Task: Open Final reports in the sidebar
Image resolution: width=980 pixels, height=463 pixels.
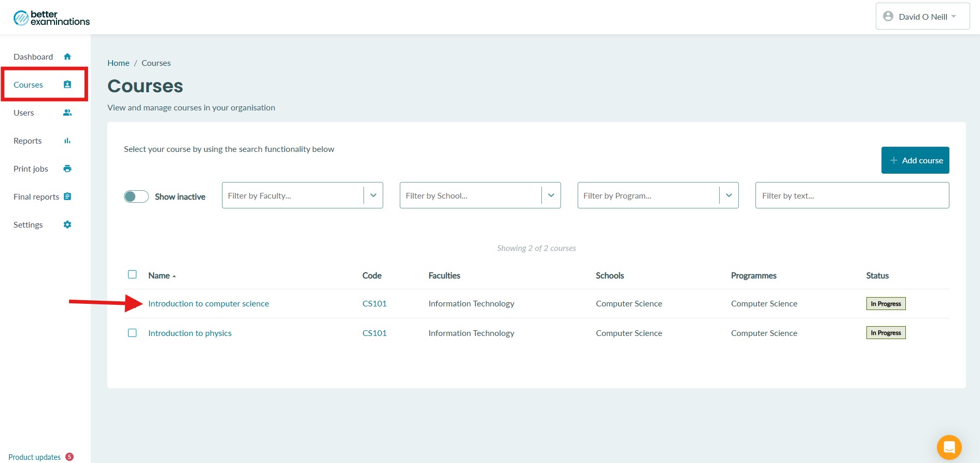Action: pos(36,197)
